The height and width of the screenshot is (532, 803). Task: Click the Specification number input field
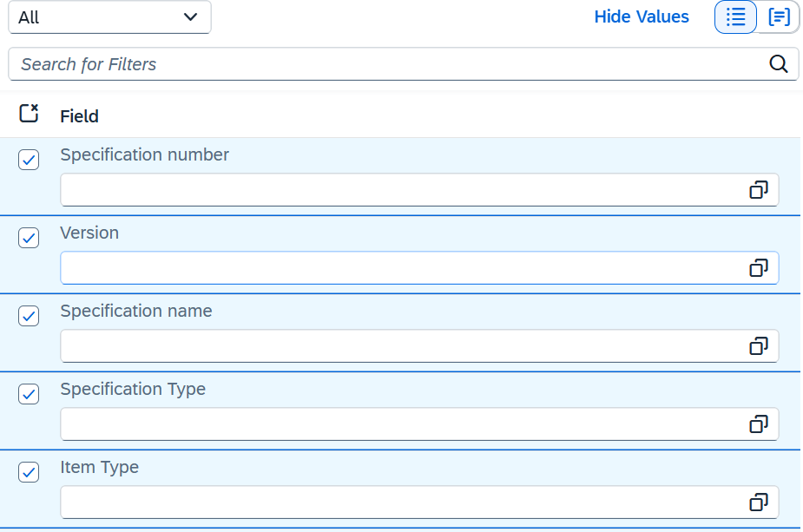(x=399, y=190)
